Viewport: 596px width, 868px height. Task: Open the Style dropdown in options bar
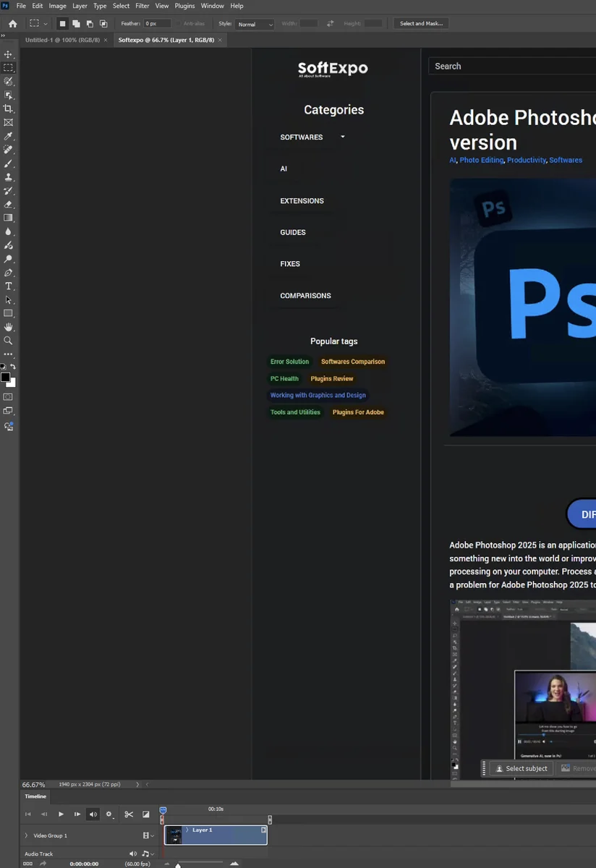point(254,24)
